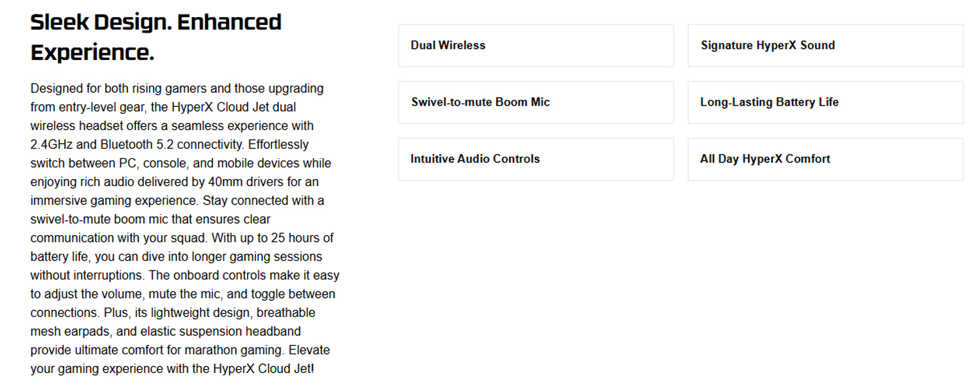Show Long-Lasting Battery Life details
The height and width of the screenshot is (392, 980).
click(x=825, y=103)
